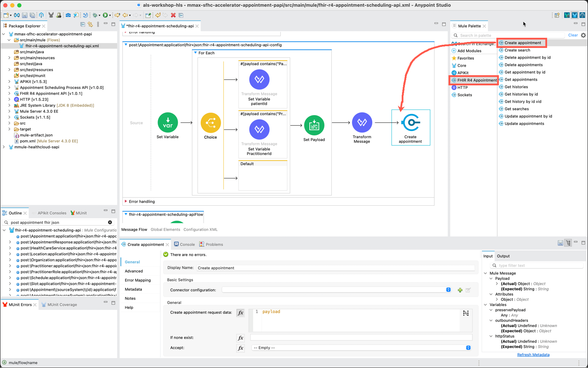Viewport: 588px width, 368px height.
Task: Click the Set Variable patientId transform icon
Action: (x=259, y=79)
